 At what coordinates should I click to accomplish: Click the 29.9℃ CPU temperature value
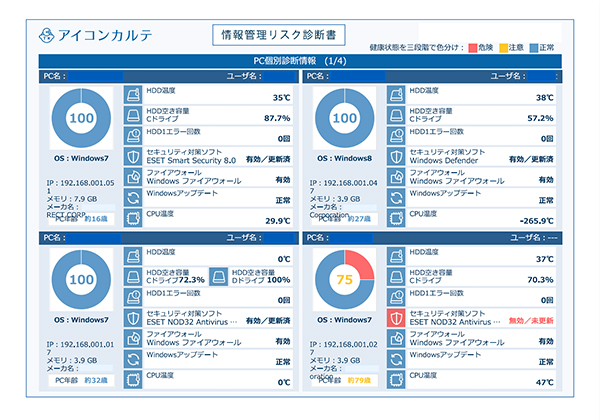coord(278,221)
